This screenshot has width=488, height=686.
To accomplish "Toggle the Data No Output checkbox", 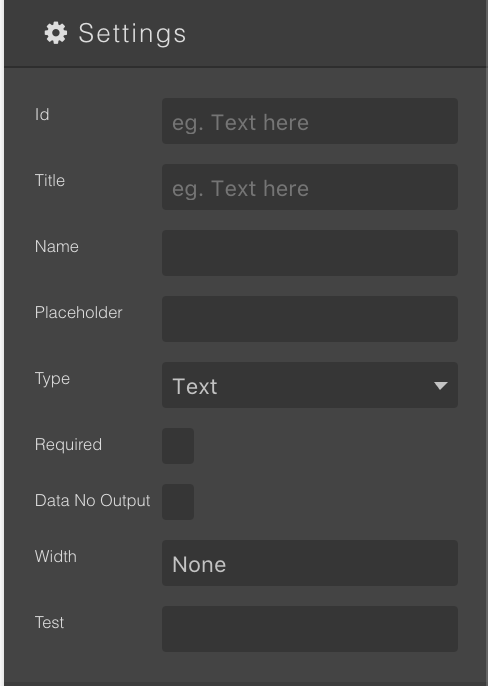I will 178,502.
